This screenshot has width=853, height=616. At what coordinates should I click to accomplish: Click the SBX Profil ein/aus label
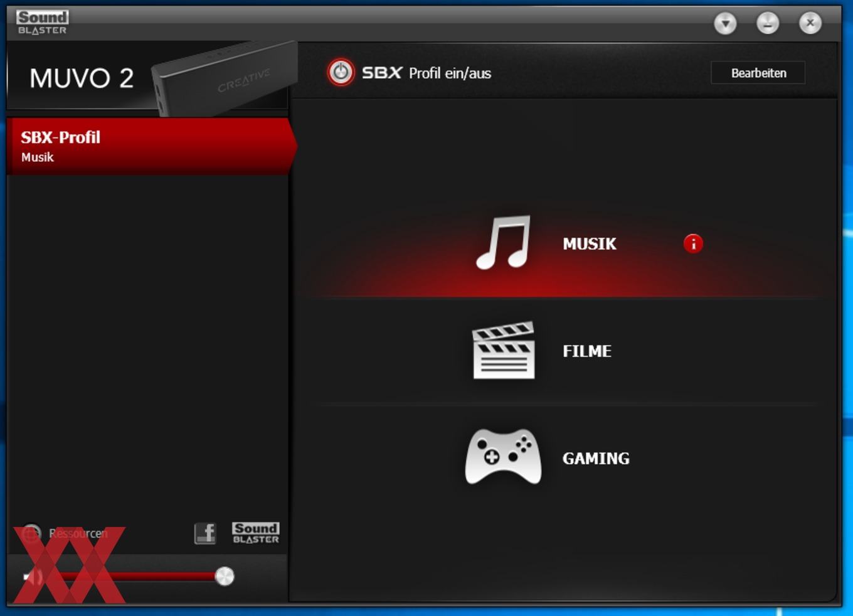(x=426, y=73)
